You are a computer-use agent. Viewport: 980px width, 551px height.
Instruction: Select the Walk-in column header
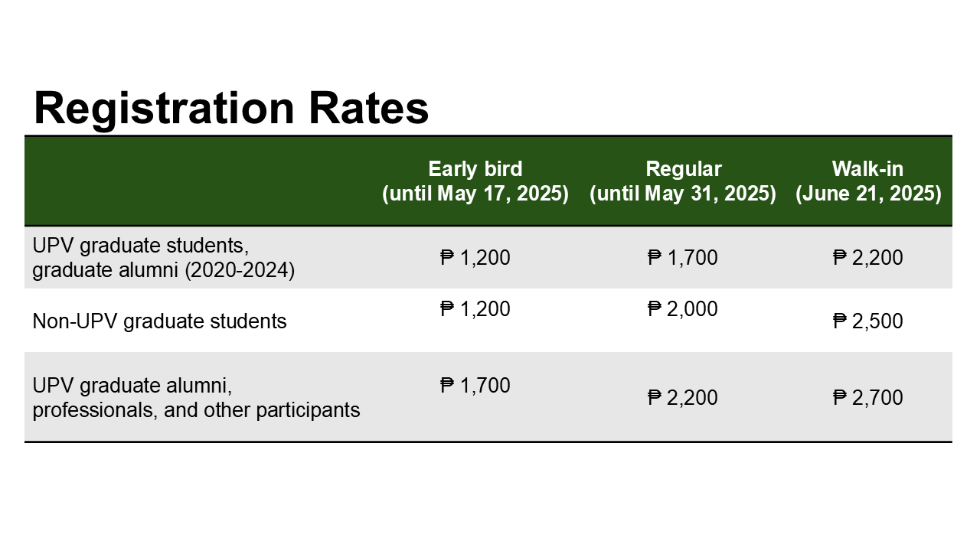(868, 169)
